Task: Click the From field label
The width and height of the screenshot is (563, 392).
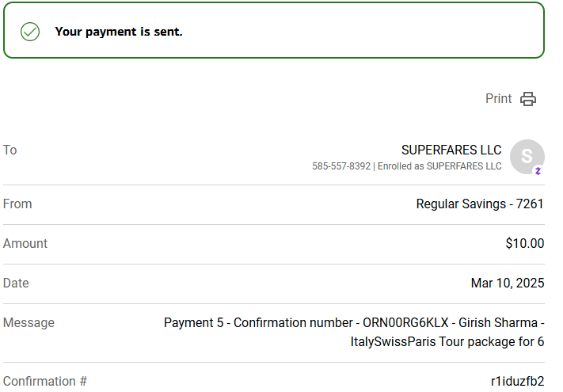Action: (17, 204)
